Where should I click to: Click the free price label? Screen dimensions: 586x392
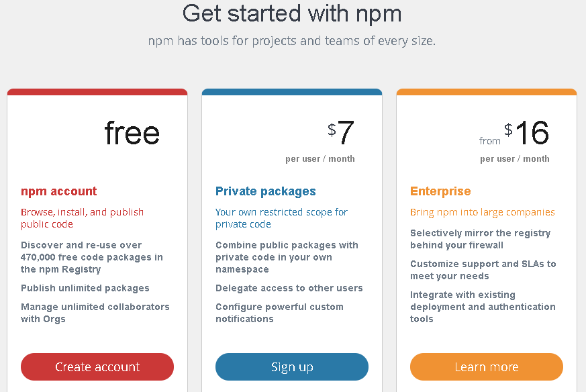(132, 133)
